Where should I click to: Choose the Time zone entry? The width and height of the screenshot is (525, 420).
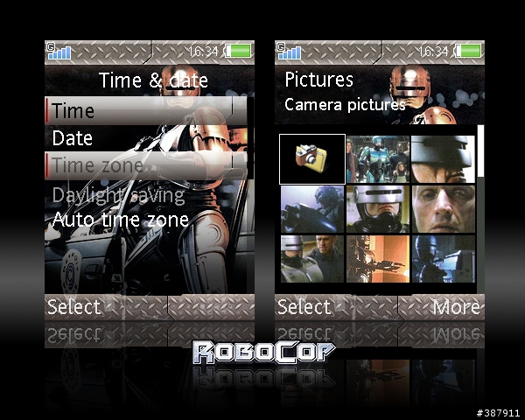[x=146, y=165]
